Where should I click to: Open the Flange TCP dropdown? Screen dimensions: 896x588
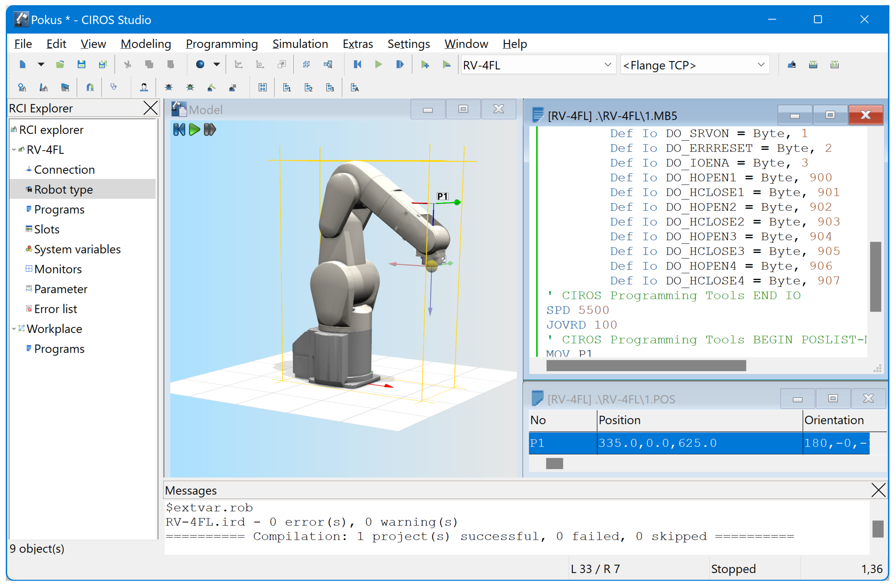[761, 65]
